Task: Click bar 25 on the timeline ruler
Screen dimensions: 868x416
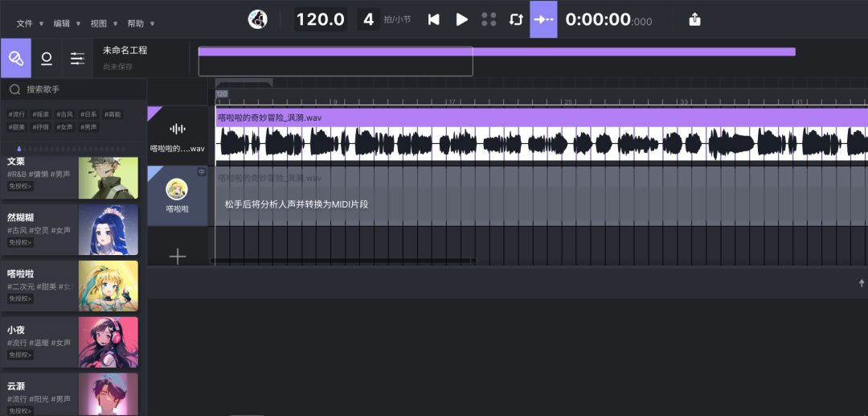Action: point(567,102)
